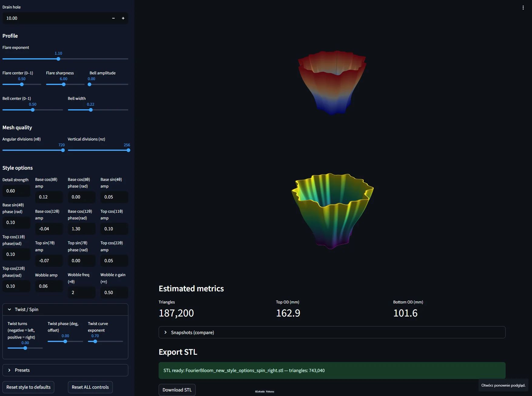Adjust the Flare exponent slider handle
532x396 pixels.
tap(58, 59)
